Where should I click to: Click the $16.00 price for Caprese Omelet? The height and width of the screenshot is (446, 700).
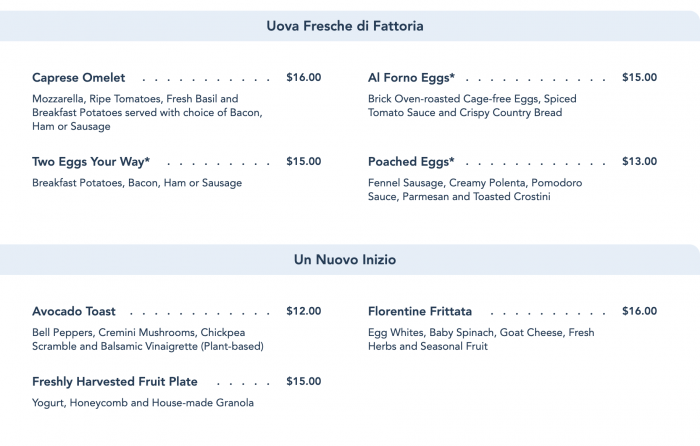[303, 77]
